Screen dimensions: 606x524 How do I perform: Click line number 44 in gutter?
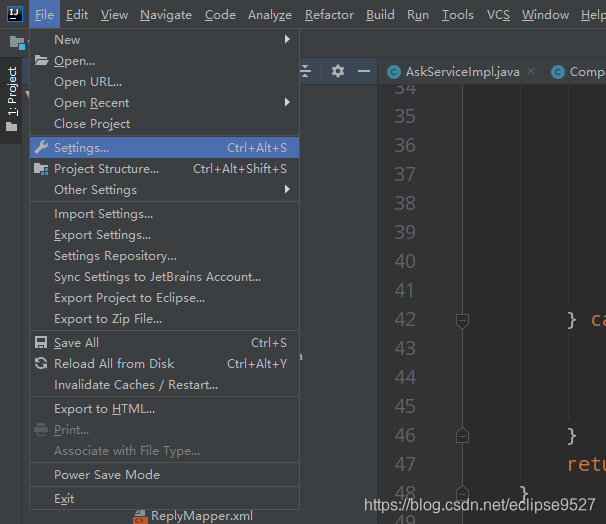tap(405, 377)
